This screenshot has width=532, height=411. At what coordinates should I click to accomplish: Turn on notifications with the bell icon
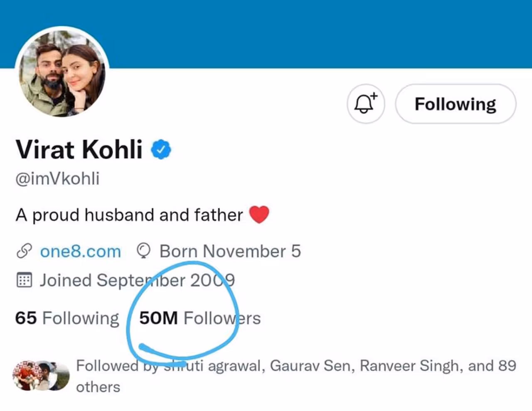365,104
